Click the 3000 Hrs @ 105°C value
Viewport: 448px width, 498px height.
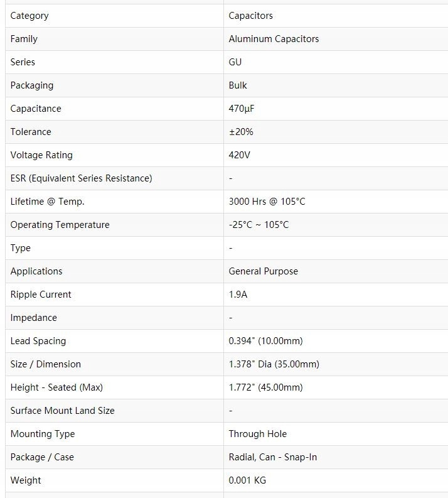click(267, 202)
